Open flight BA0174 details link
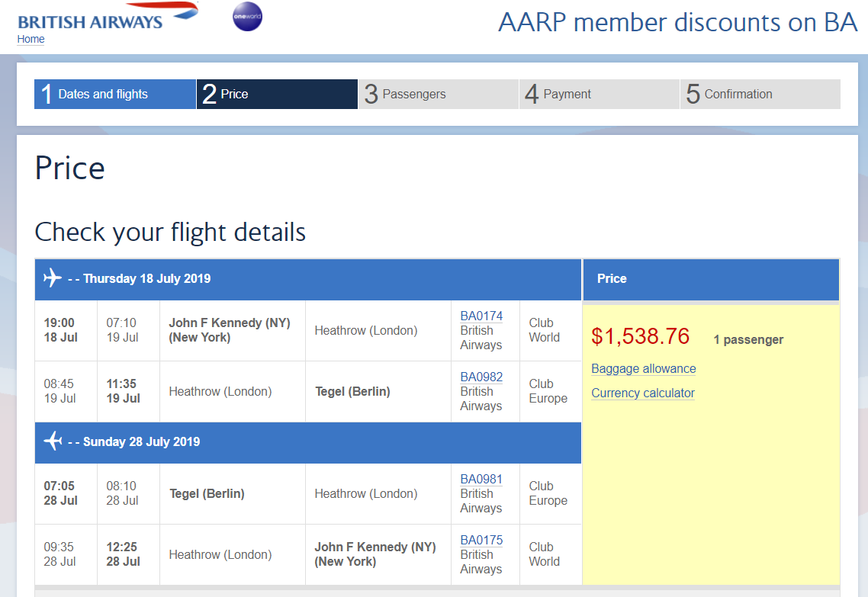The height and width of the screenshot is (597, 868). click(481, 316)
